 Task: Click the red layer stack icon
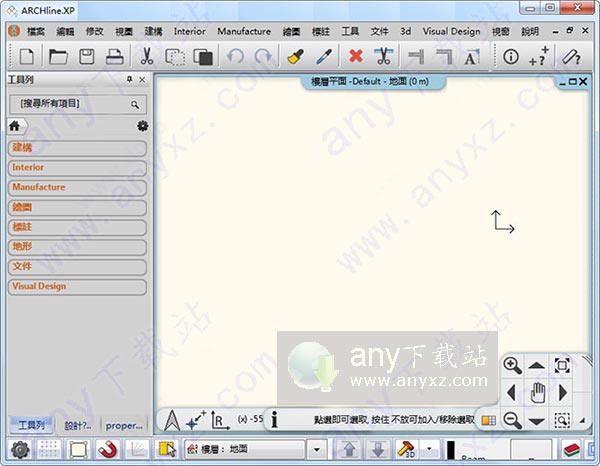click(572, 450)
